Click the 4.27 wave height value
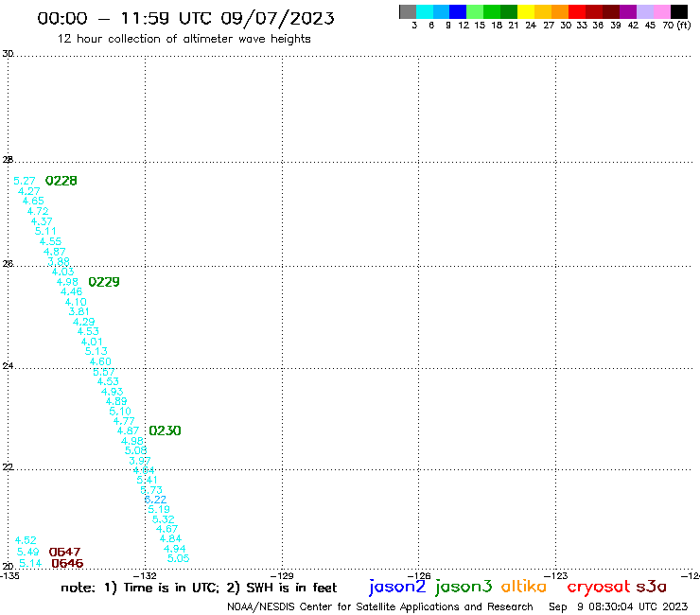 pyautogui.click(x=29, y=191)
